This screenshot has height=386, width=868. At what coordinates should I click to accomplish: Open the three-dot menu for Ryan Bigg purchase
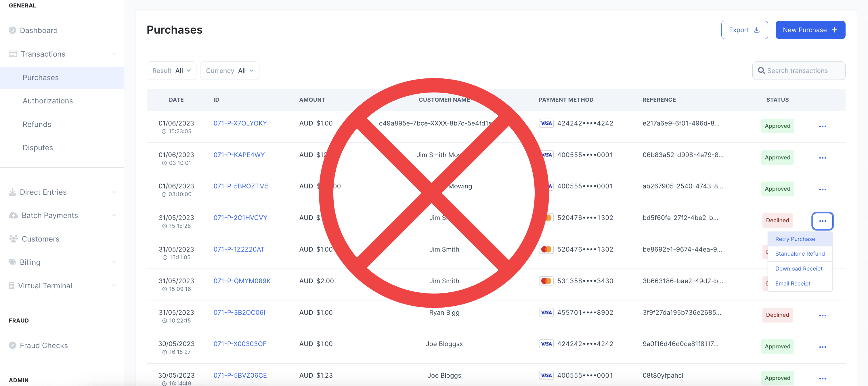click(822, 315)
